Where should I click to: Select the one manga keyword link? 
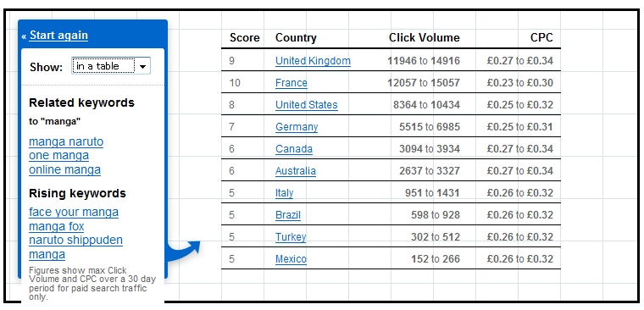click(58, 156)
